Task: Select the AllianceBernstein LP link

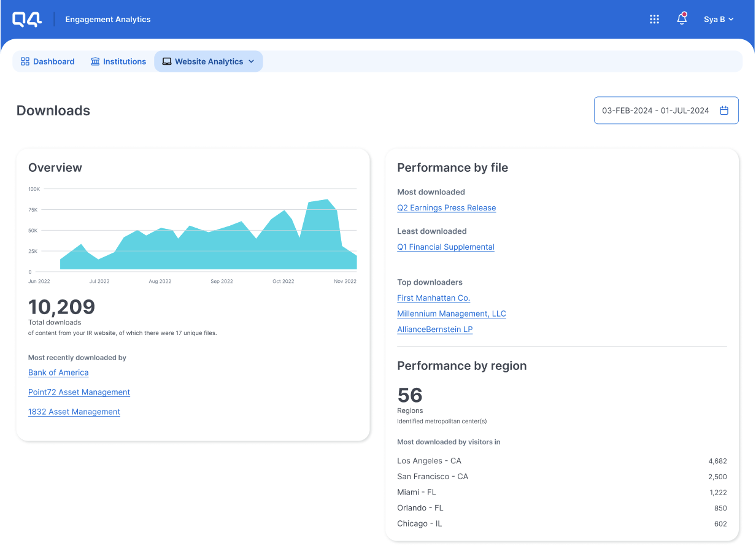Action: coord(434,329)
